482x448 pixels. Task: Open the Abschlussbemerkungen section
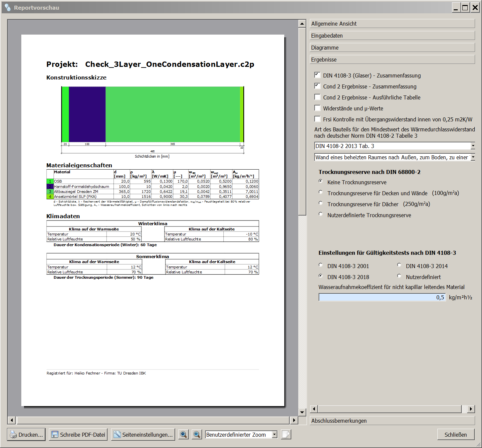[x=392, y=421]
